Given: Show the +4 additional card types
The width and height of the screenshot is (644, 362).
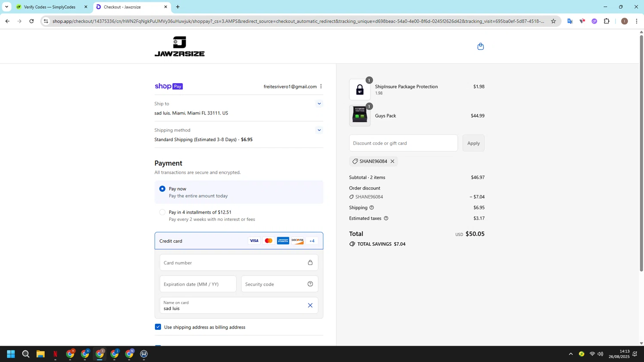Looking at the screenshot, I should (x=312, y=241).
